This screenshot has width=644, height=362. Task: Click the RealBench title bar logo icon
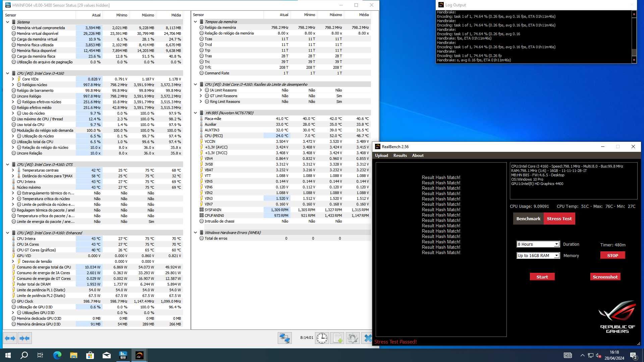pos(378,147)
